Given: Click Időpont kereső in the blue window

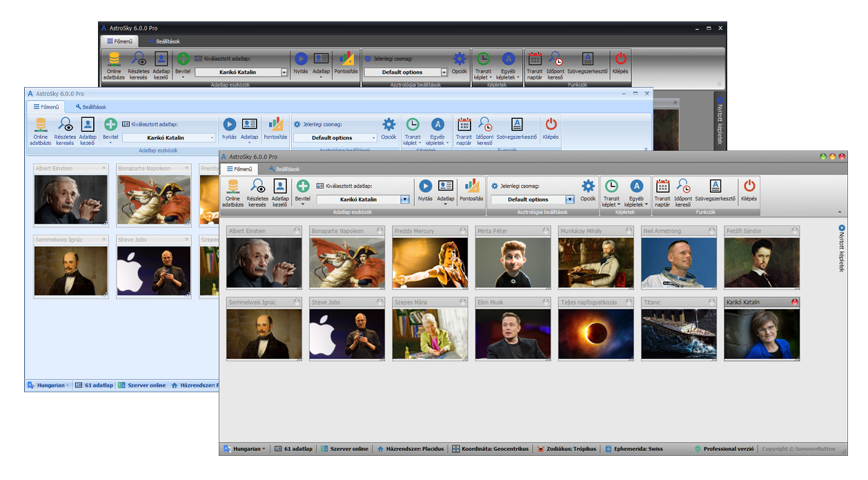Looking at the screenshot, I should 485,131.
